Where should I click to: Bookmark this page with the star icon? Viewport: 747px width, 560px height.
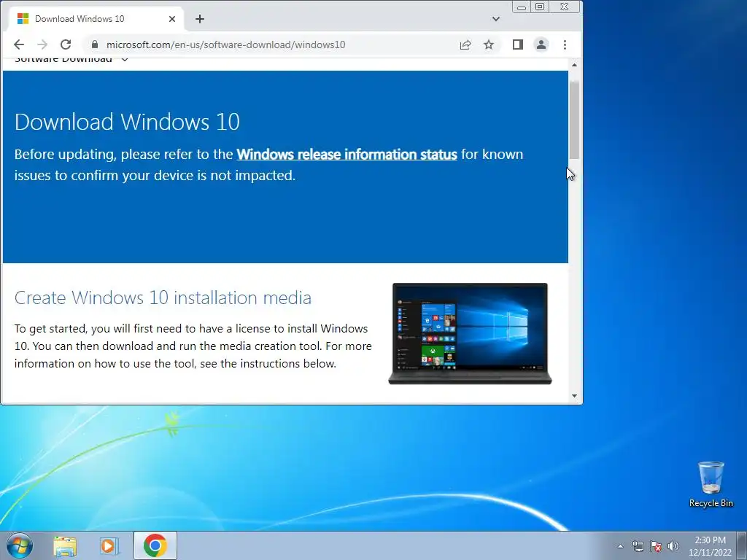tap(489, 44)
